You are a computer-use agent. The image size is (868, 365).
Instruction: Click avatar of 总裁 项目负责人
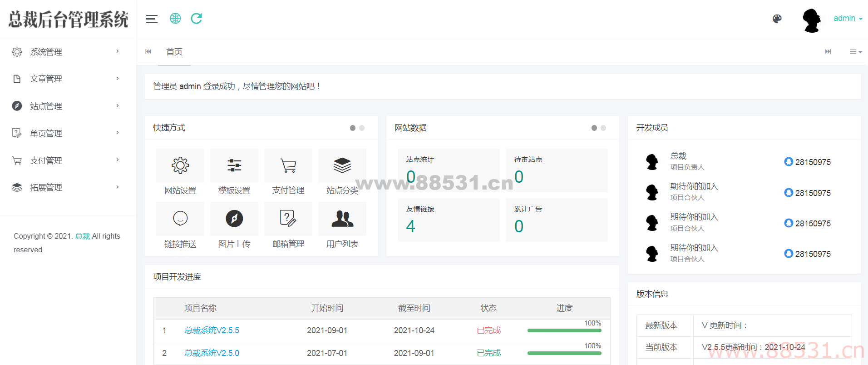coord(652,161)
